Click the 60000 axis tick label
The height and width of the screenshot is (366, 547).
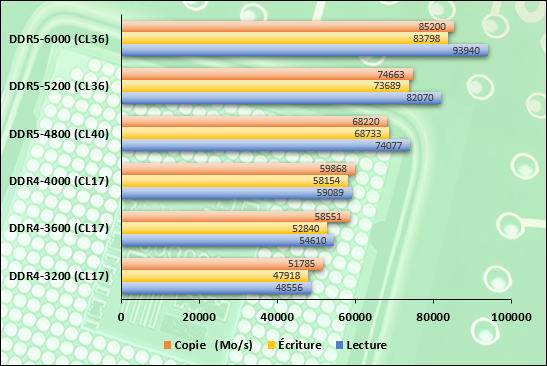[355, 317]
